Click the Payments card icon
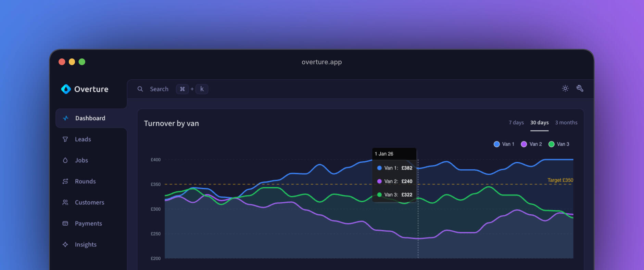 65,224
